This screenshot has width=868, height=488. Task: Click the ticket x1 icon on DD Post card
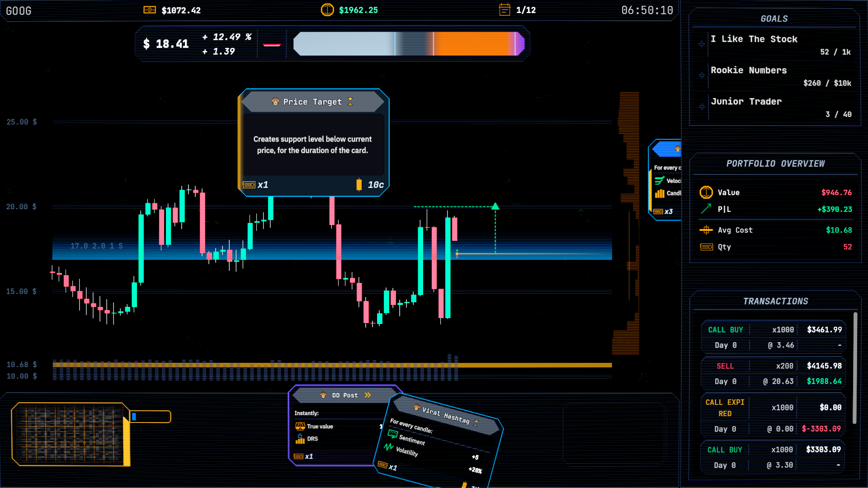299,456
